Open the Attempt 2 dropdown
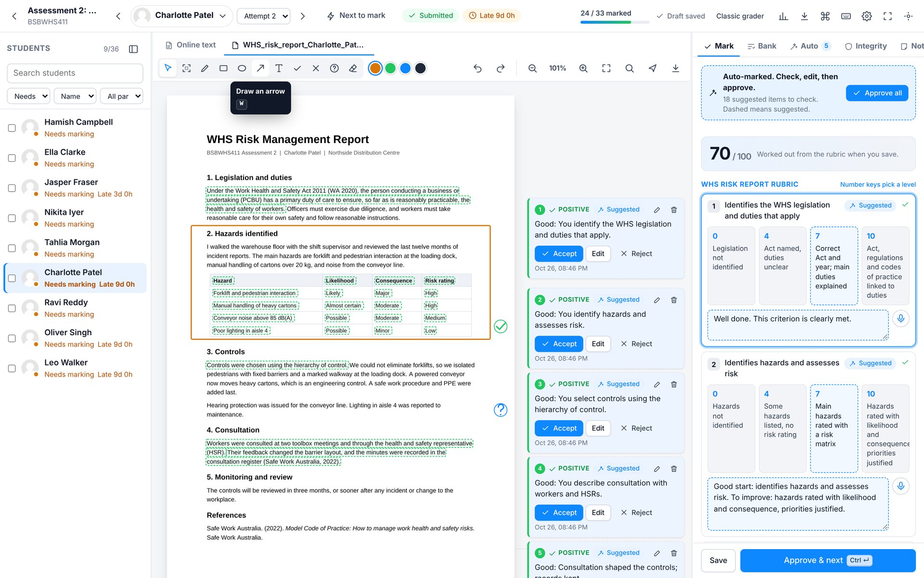924x578 pixels. pyautogui.click(x=264, y=16)
